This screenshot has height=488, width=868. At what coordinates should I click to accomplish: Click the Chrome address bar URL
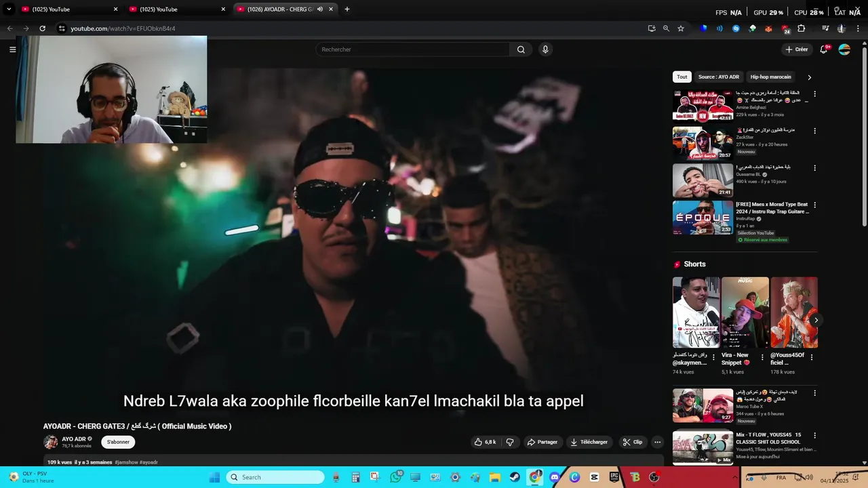[x=123, y=28]
